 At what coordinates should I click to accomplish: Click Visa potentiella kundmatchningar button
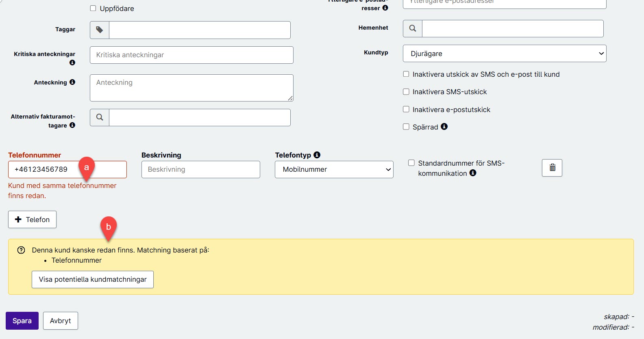click(93, 280)
